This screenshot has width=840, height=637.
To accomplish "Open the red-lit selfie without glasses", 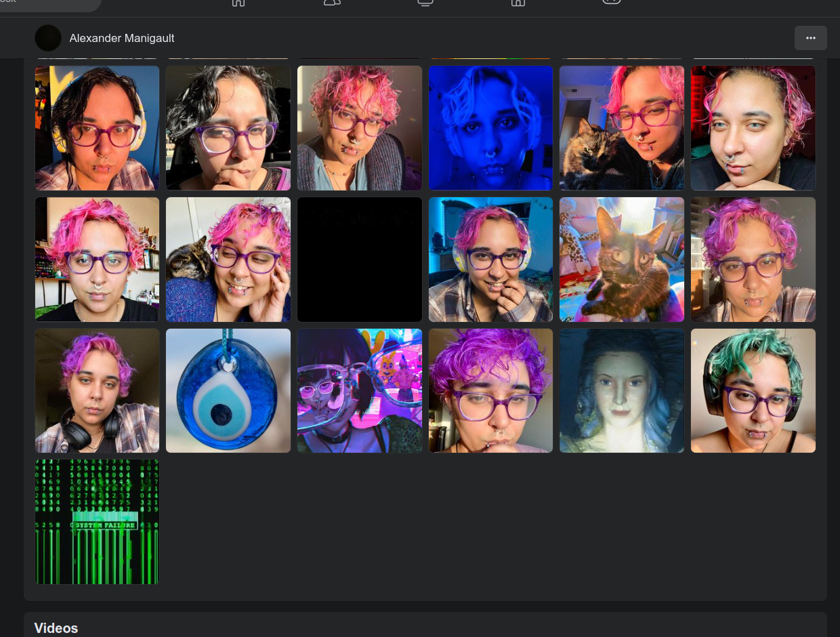I will coord(753,128).
